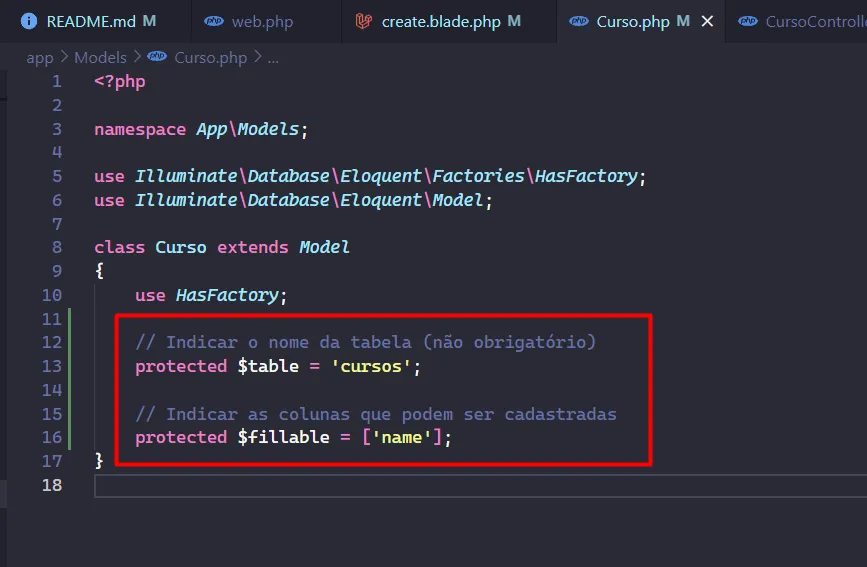Click the Model class name after extends
867x567 pixels.
tap(324, 247)
